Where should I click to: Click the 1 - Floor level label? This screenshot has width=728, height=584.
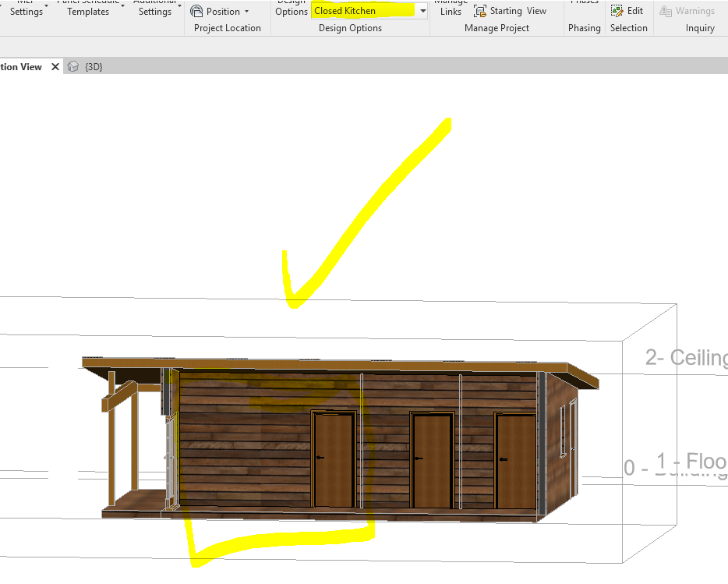[692, 462]
